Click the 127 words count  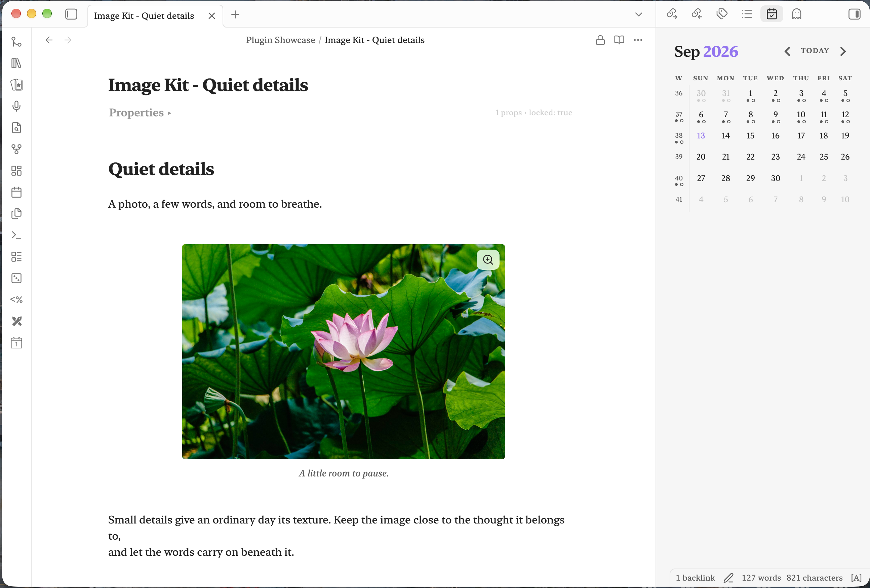(761, 578)
